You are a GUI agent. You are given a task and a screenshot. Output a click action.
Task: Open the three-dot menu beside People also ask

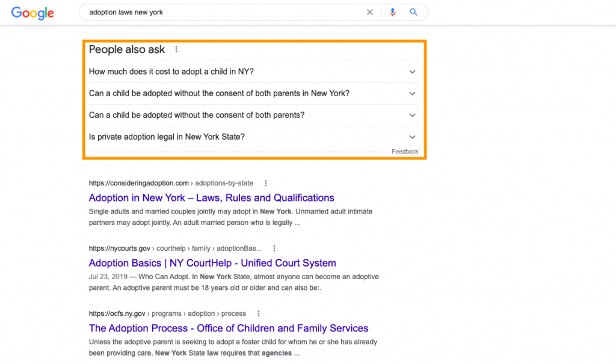(x=176, y=49)
